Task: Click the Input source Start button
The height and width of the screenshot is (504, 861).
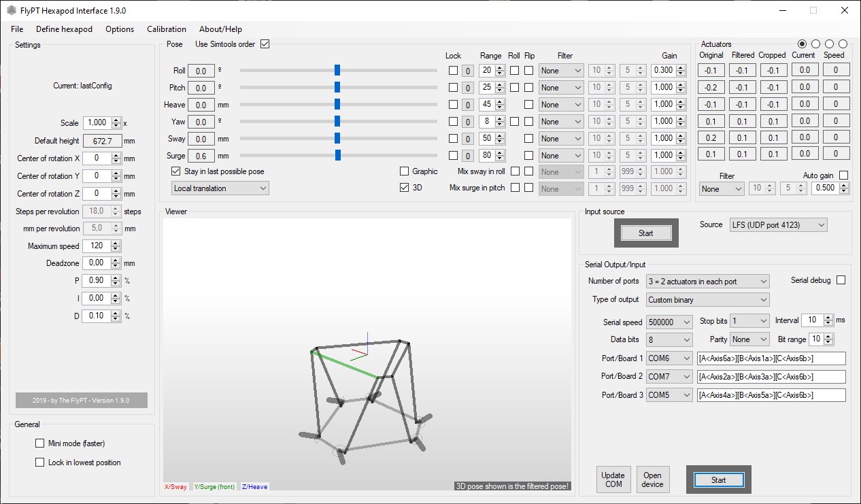Action: click(x=645, y=233)
